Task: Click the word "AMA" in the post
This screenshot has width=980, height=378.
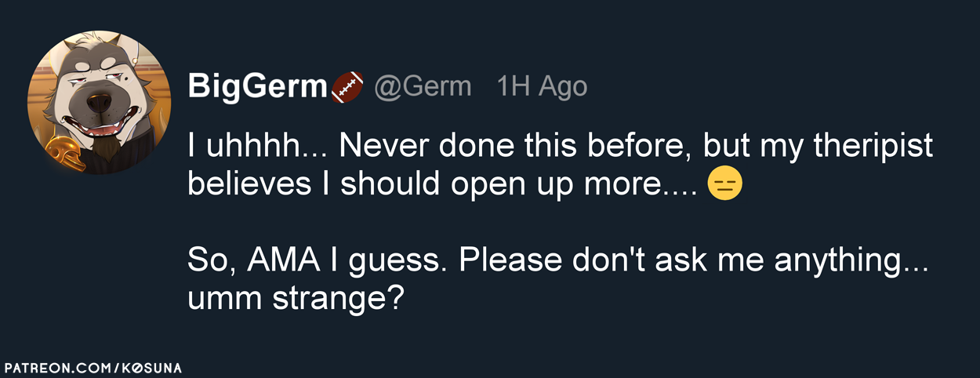Action: [282, 260]
